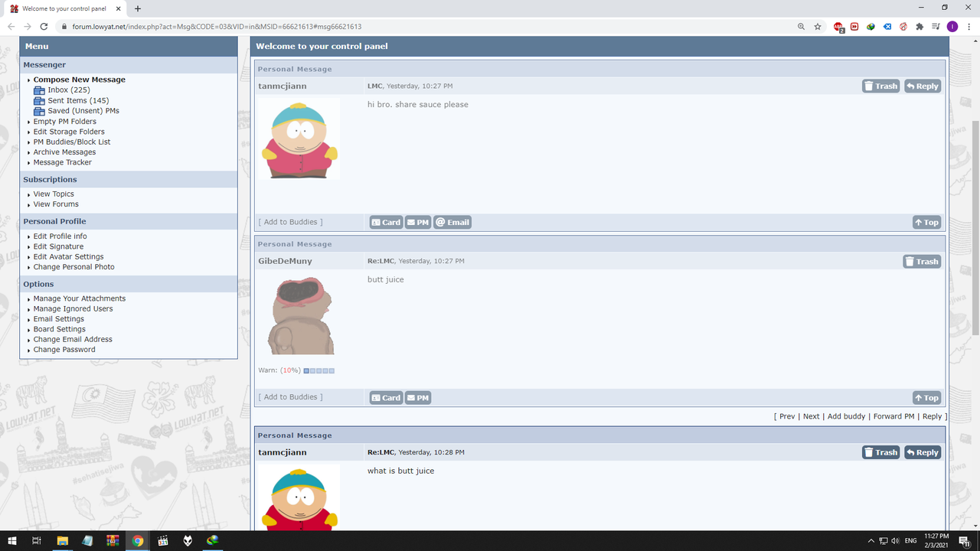Go back in browser history

[11, 26]
